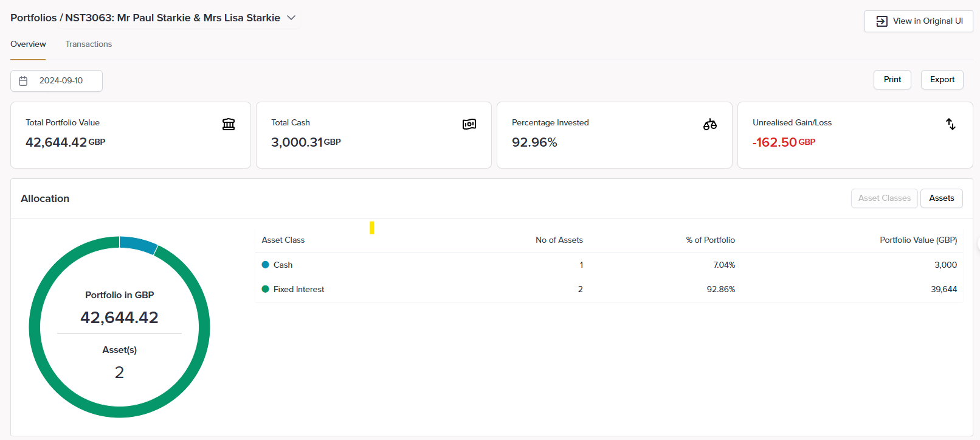The image size is (980, 440).
Task: Click the green Fixed Interest legend dot
Action: [x=265, y=289]
